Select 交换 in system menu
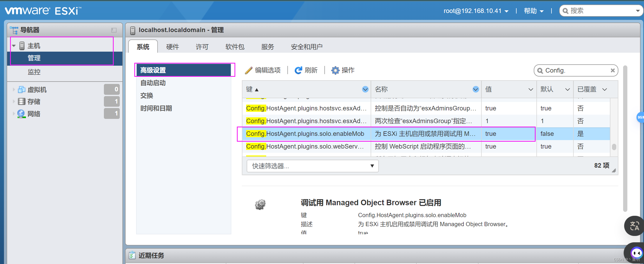Viewport: 644px width, 264px height. pos(184,96)
